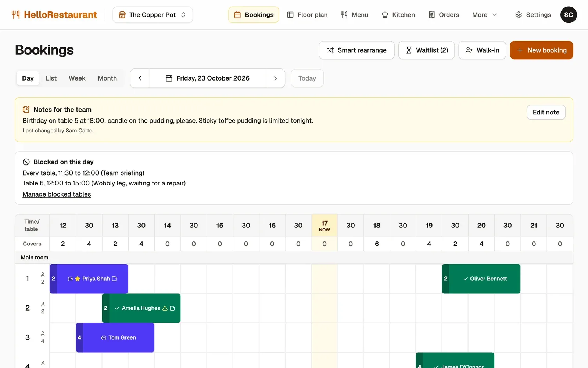Click the Main room section label
The width and height of the screenshot is (588, 368).
(x=35, y=258)
